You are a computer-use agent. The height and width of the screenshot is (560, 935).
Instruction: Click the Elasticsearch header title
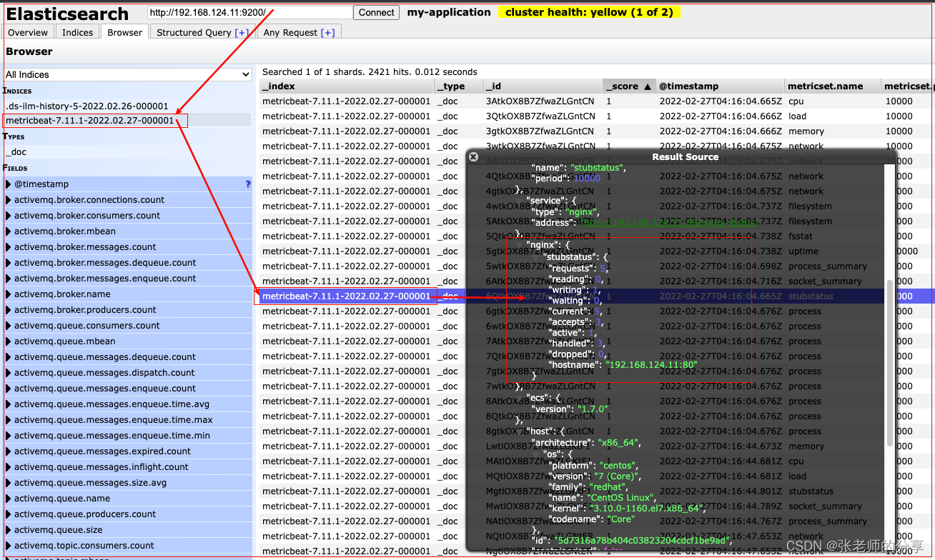click(x=67, y=14)
